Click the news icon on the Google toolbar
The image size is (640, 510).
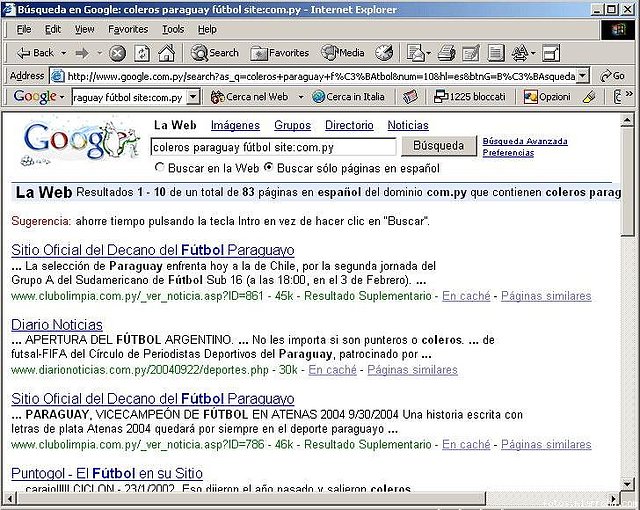[410, 97]
